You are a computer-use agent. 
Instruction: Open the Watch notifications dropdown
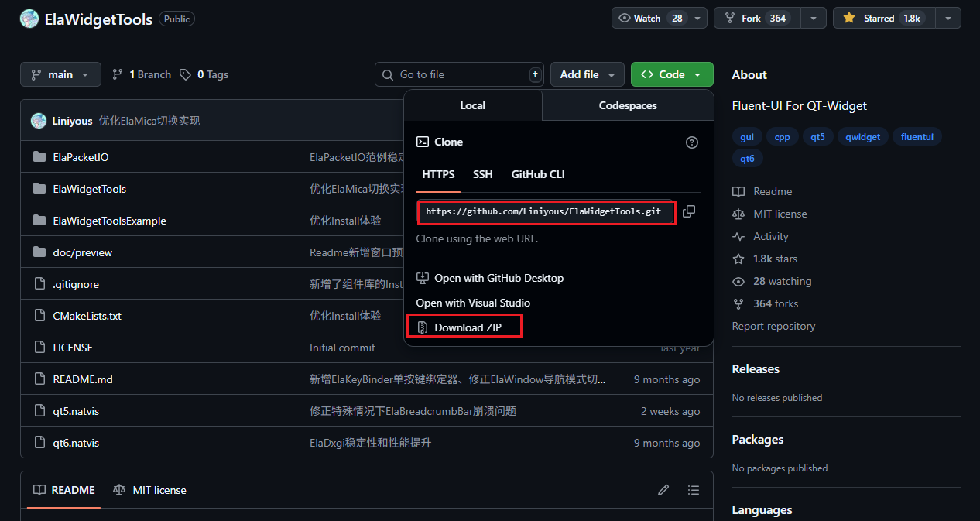click(698, 18)
